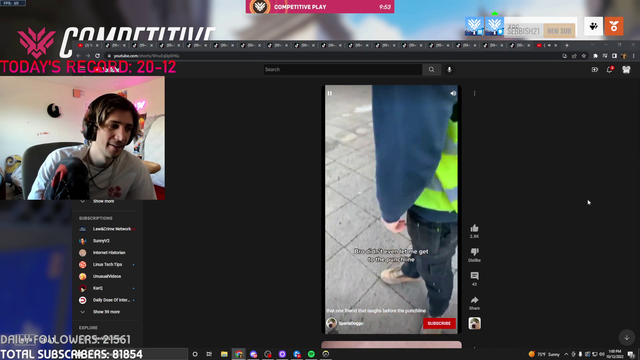Open the UnusualVideos subscription
The height and width of the screenshot is (360, 640).
[107, 276]
